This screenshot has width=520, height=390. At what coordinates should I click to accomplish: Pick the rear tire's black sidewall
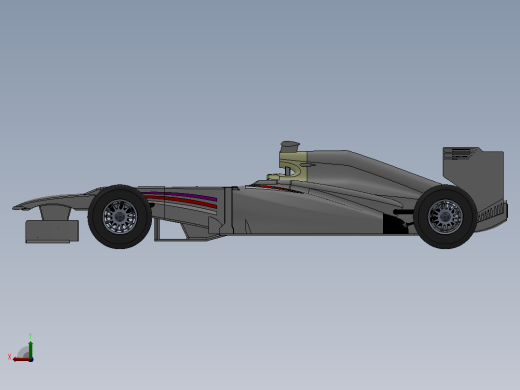pos(445,192)
